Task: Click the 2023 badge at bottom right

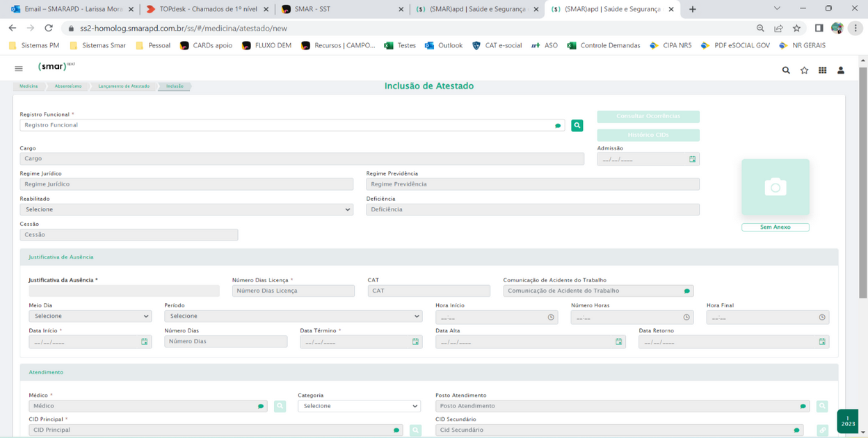Action: pyautogui.click(x=847, y=421)
